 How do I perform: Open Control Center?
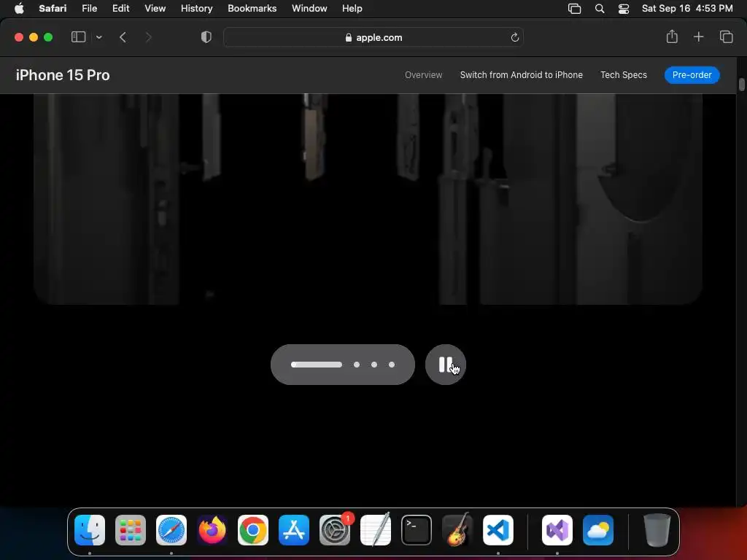(624, 9)
